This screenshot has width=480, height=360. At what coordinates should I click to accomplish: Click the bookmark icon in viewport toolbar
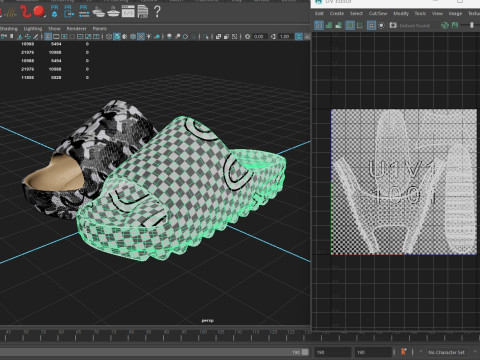pyautogui.click(x=12, y=36)
